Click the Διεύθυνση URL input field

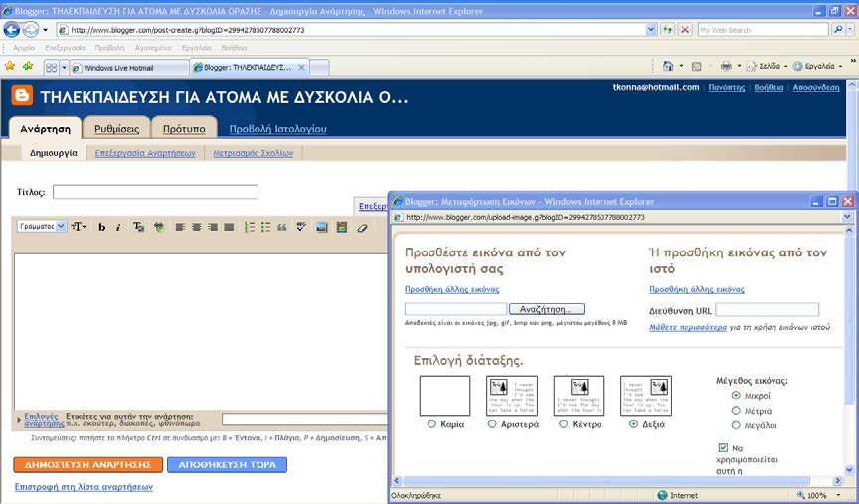pyautogui.click(x=767, y=309)
